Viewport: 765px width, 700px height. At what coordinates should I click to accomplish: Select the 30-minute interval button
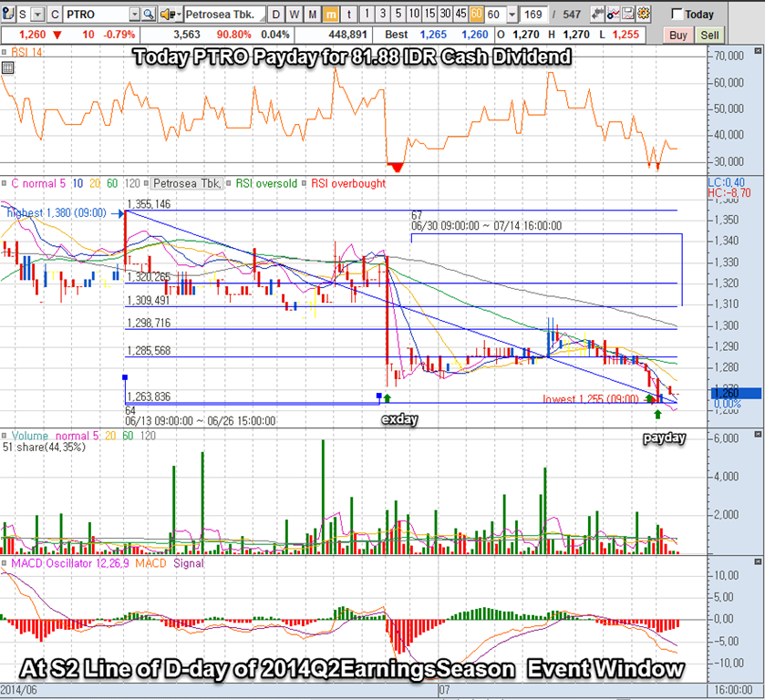coord(445,15)
